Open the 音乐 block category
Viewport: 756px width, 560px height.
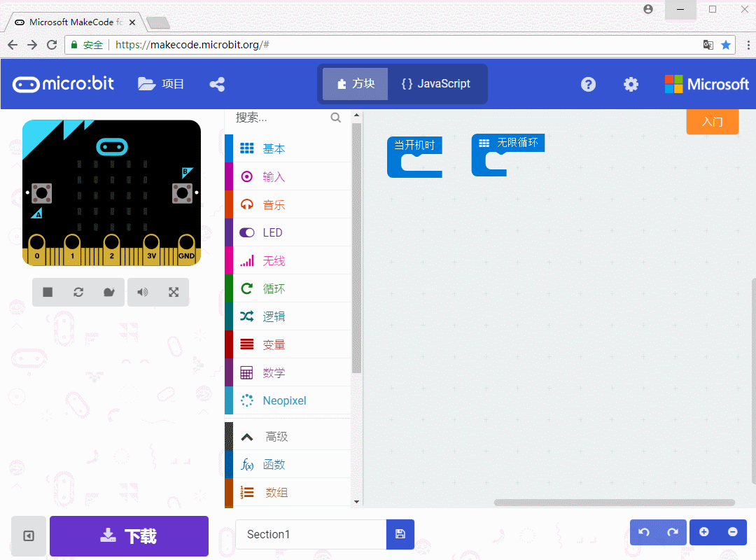(x=288, y=204)
